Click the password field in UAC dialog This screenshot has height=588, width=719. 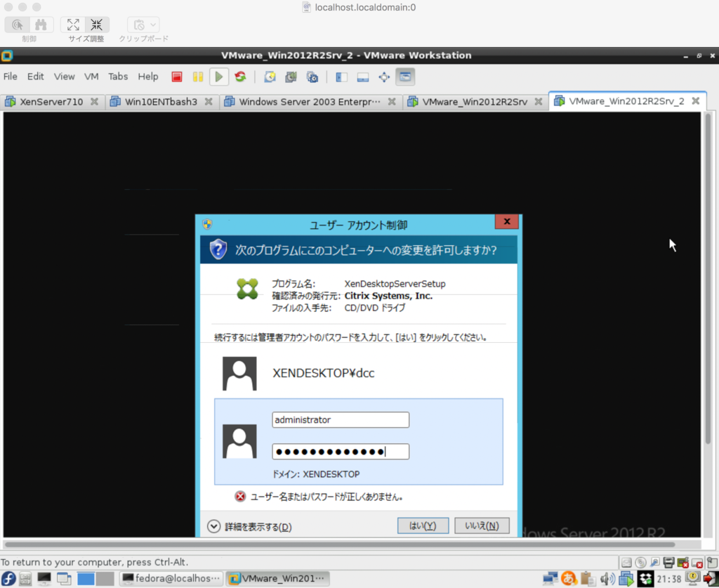click(341, 451)
